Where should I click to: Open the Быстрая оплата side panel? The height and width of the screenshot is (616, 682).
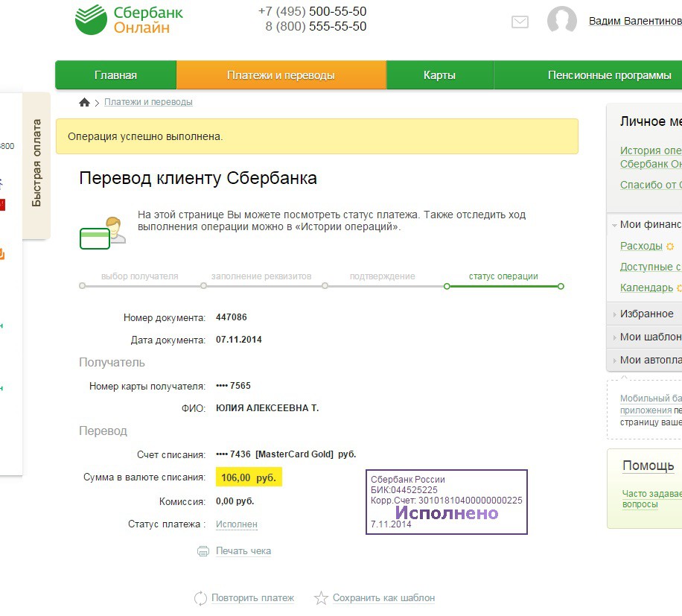point(36,164)
